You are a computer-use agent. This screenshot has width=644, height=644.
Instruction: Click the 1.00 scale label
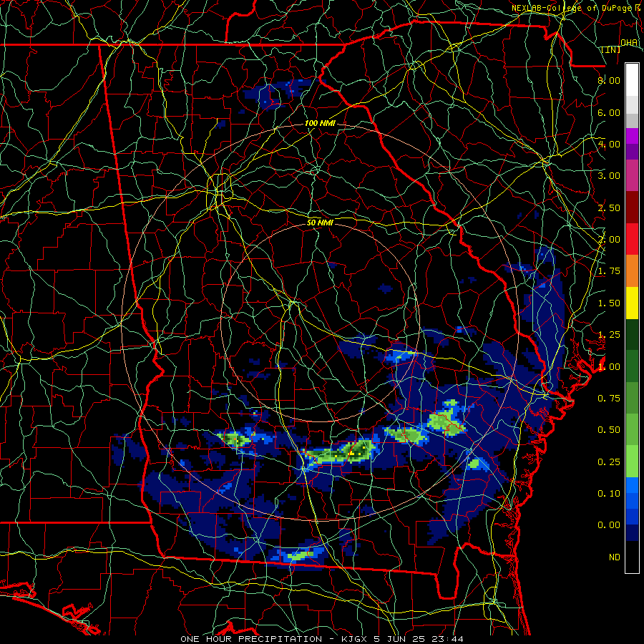pos(609,367)
